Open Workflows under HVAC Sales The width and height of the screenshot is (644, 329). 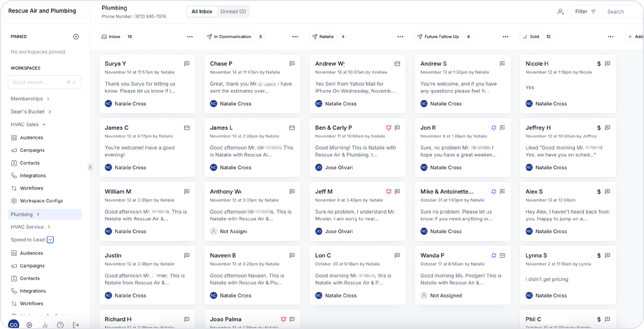[32, 188]
